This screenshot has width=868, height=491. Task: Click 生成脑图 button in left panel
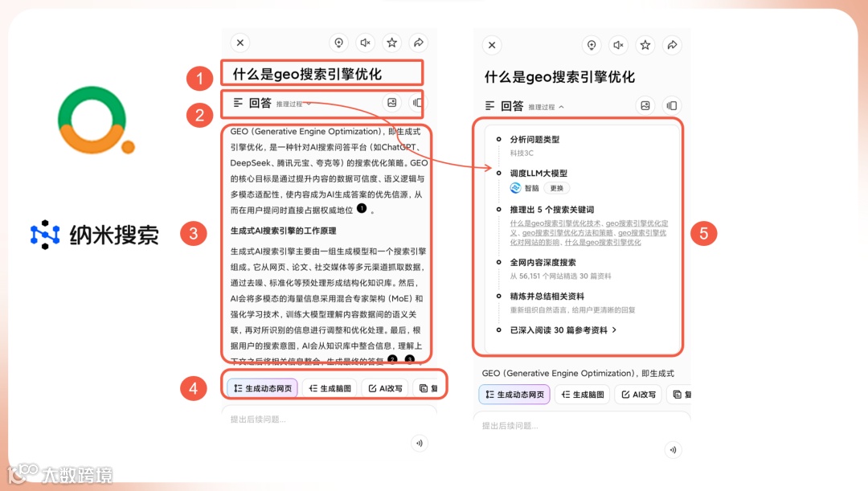[x=330, y=388]
